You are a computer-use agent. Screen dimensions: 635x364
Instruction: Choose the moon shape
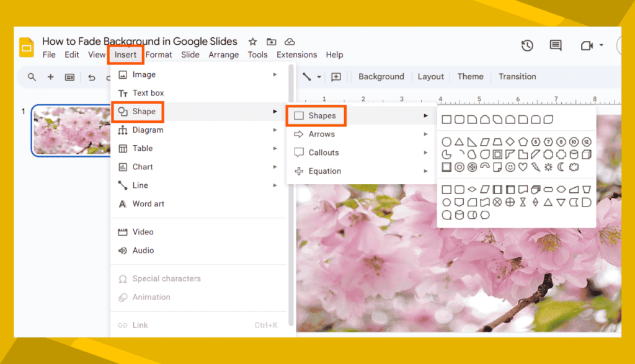point(561,167)
